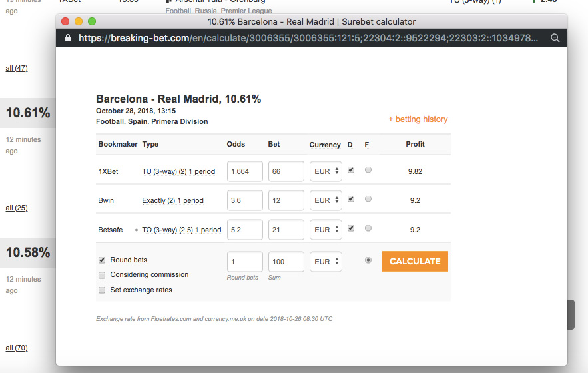
Task: Select the F radio button for 1XBet
Action: point(368,170)
